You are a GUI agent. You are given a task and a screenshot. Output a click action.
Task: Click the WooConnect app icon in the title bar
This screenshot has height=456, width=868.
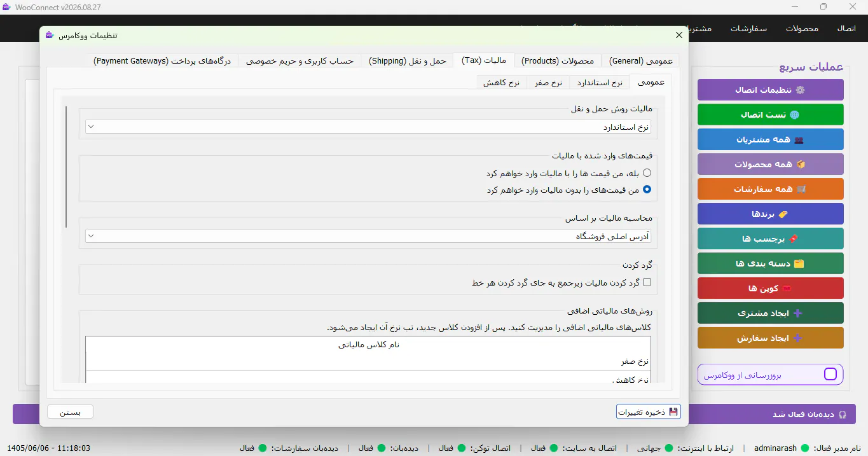(x=6, y=7)
